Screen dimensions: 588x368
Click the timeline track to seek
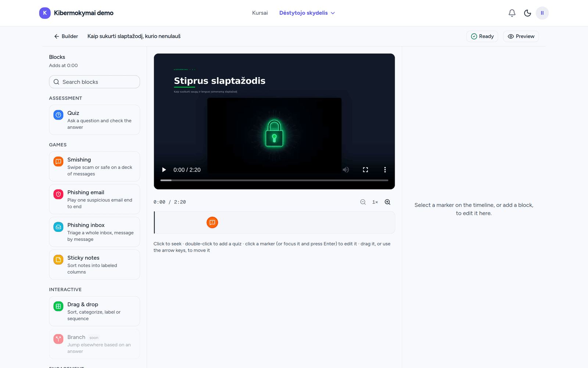click(274, 223)
